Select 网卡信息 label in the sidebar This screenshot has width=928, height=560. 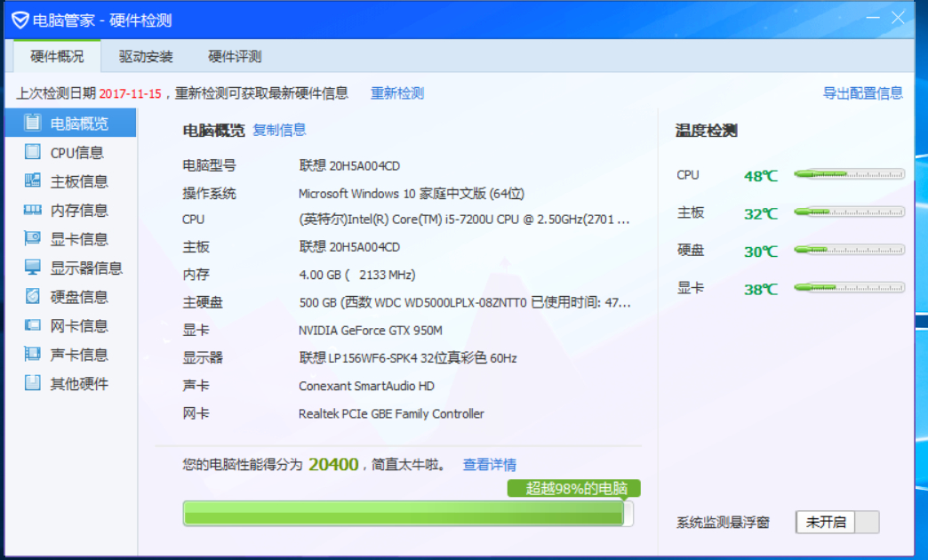tap(79, 325)
